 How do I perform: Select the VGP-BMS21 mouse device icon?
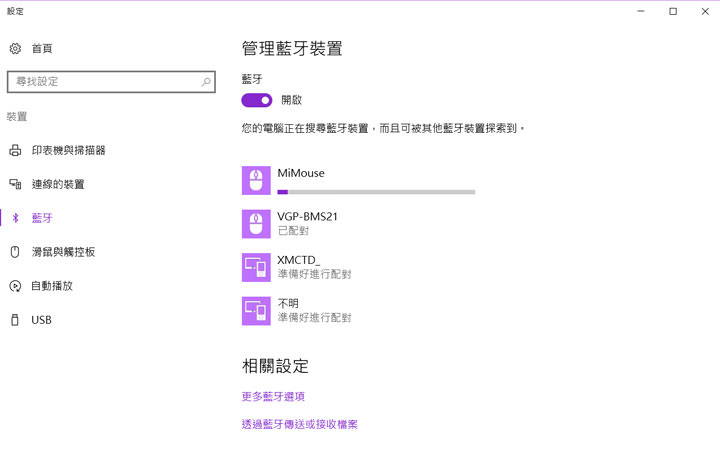[x=256, y=223]
